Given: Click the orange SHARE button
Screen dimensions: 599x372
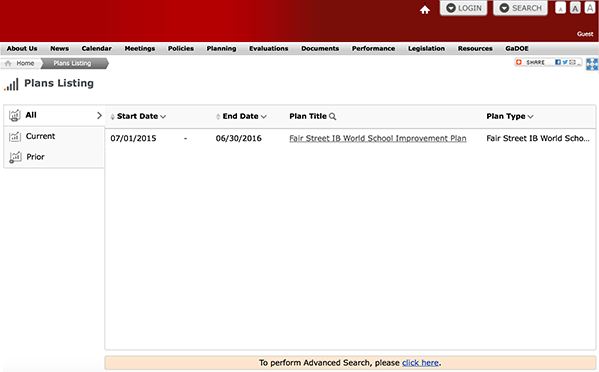Looking at the screenshot, I should 530,62.
